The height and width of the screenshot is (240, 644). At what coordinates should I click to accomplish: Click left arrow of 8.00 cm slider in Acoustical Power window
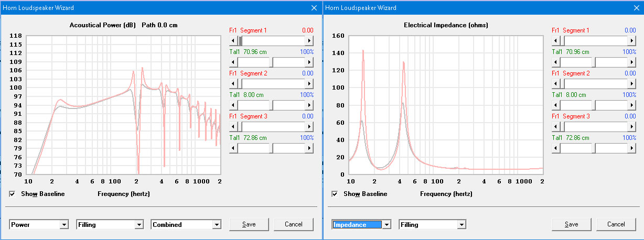tap(234, 105)
